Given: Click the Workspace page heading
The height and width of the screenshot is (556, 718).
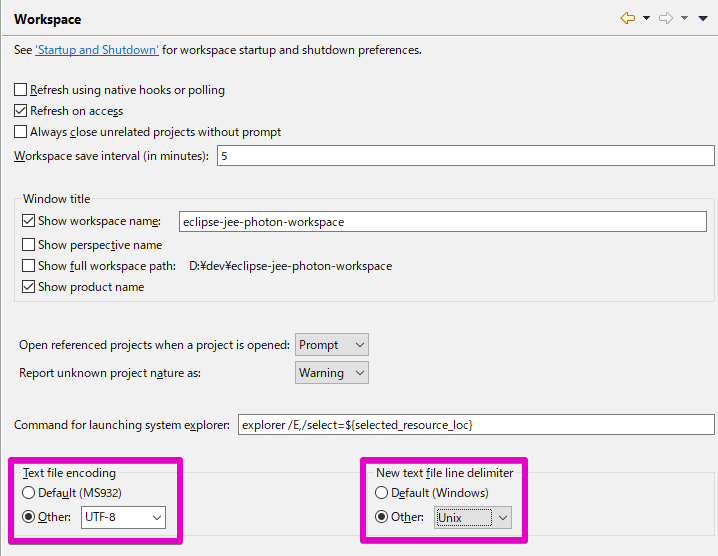Looking at the screenshot, I should [48, 19].
